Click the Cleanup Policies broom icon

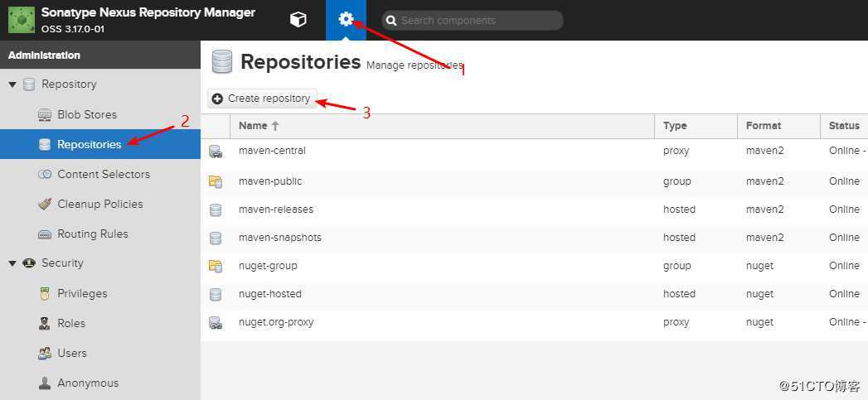[45, 205]
